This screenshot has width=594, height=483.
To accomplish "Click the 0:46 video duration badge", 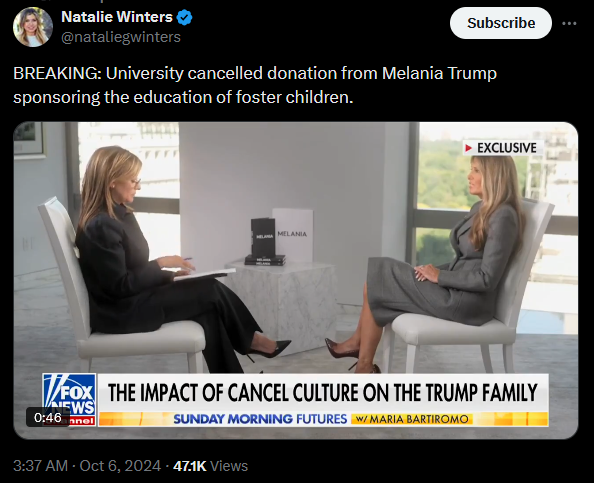I will click(x=47, y=417).
